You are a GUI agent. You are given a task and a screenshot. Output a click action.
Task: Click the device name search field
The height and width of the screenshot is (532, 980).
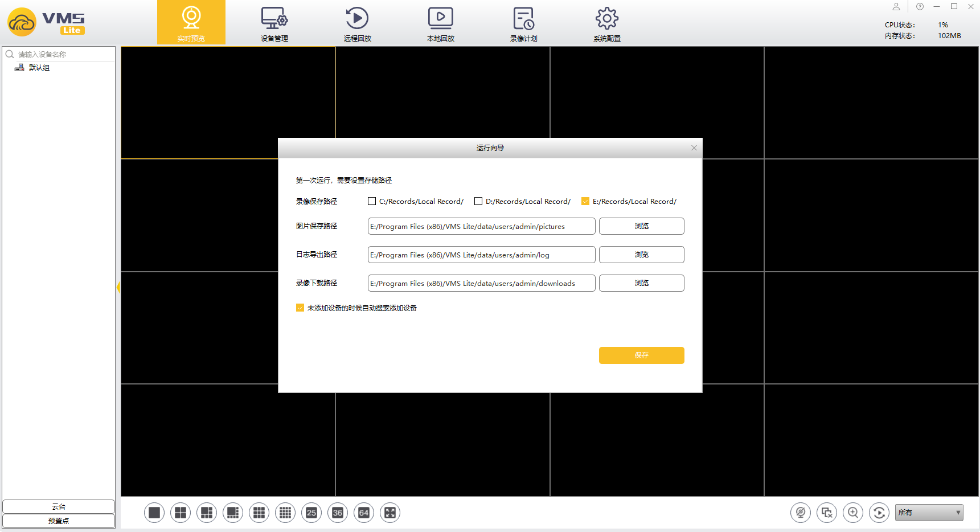point(65,54)
